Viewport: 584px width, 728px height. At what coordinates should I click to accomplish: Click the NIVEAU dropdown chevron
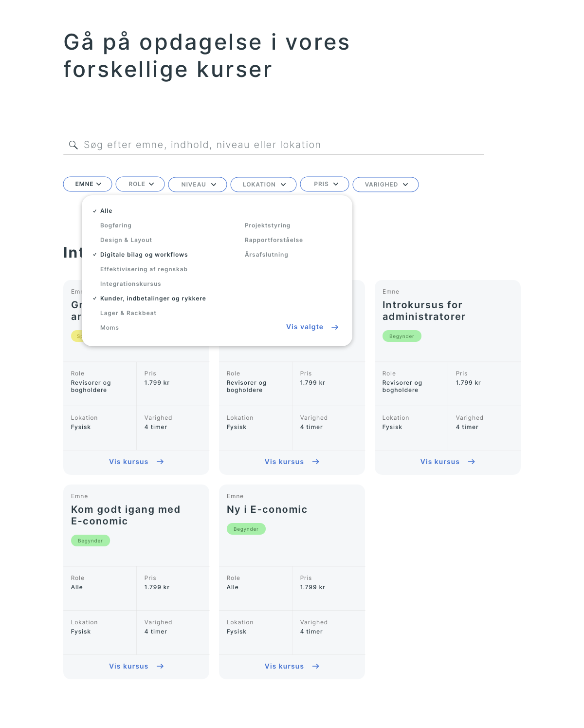[214, 185]
